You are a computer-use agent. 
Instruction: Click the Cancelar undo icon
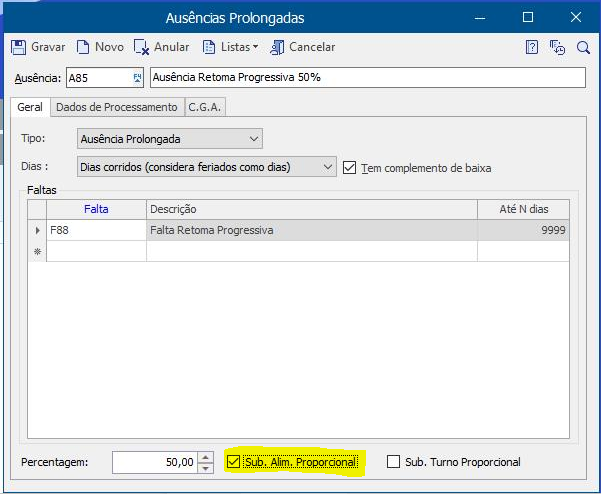[x=277, y=47]
